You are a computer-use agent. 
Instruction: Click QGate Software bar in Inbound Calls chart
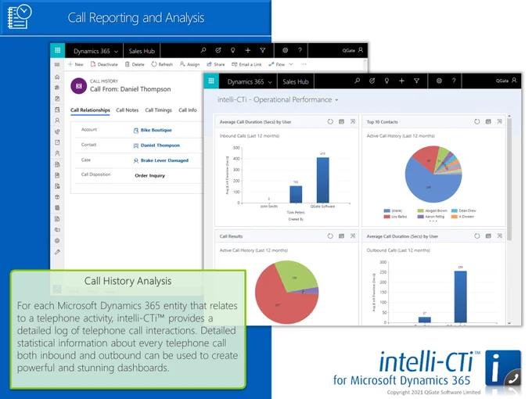[322, 180]
